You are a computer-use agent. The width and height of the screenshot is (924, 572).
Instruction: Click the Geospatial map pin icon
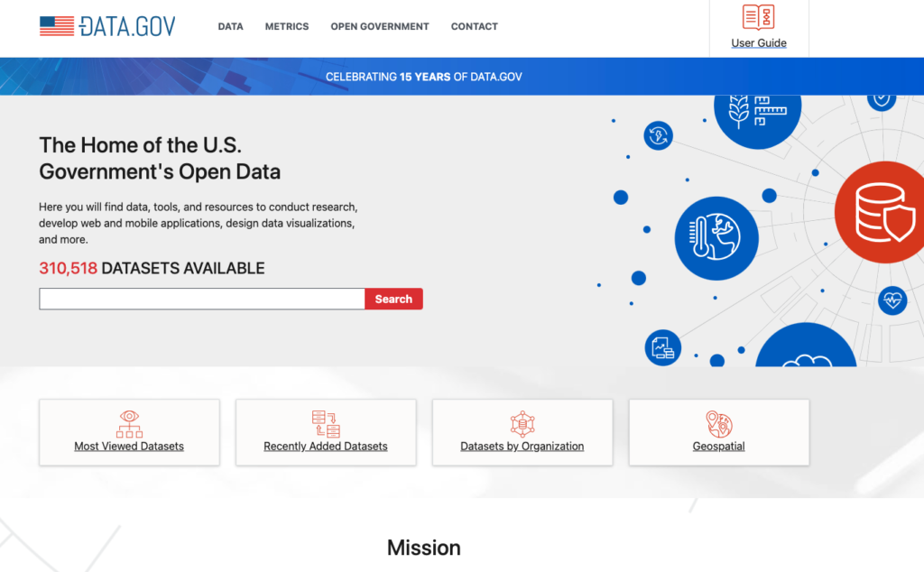click(x=719, y=423)
